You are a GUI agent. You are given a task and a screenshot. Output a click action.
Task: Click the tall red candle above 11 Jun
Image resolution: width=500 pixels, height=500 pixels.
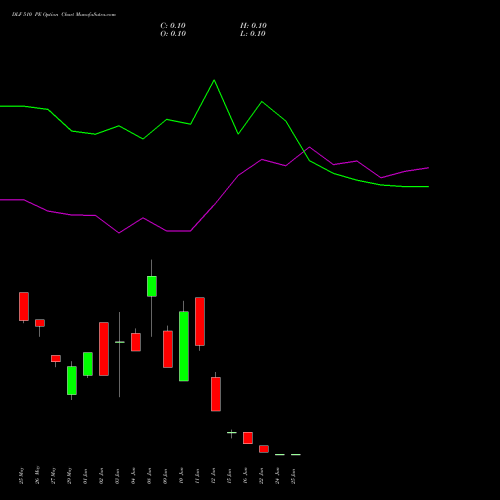(200, 321)
